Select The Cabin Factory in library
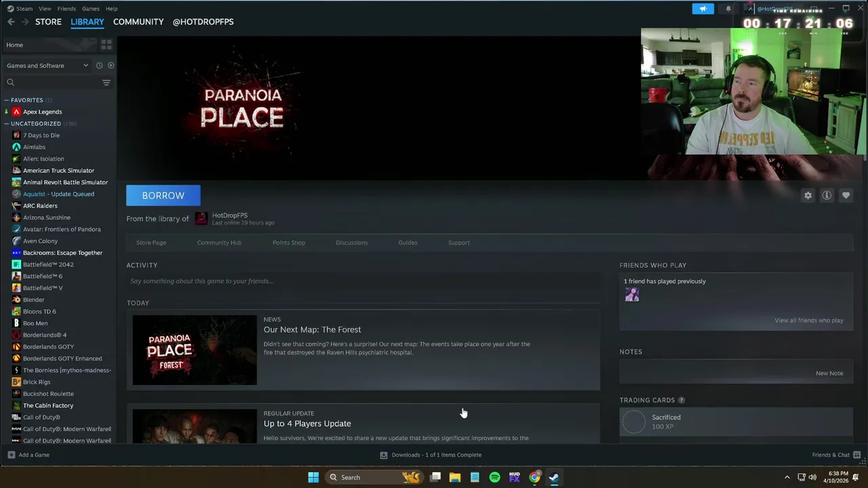The width and height of the screenshot is (868, 488). click(48, 405)
